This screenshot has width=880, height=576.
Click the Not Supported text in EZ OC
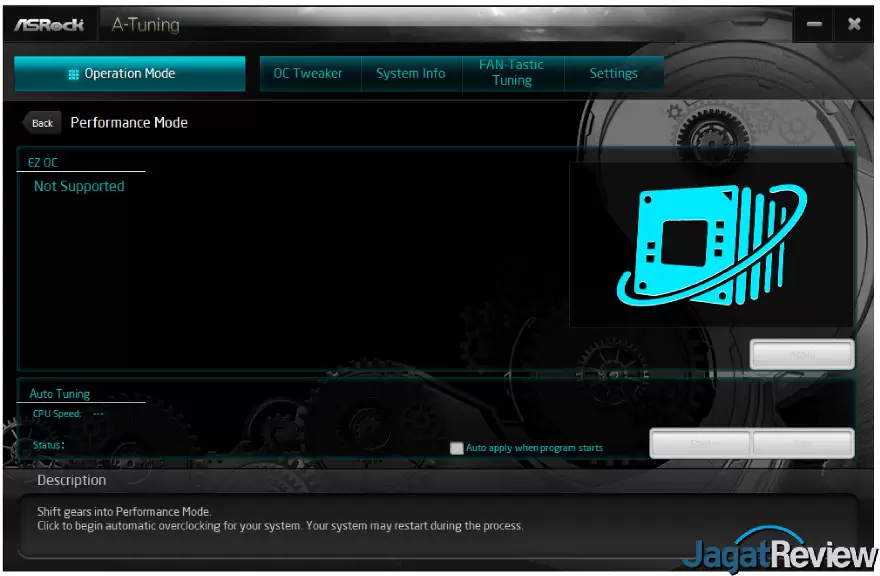tap(79, 186)
